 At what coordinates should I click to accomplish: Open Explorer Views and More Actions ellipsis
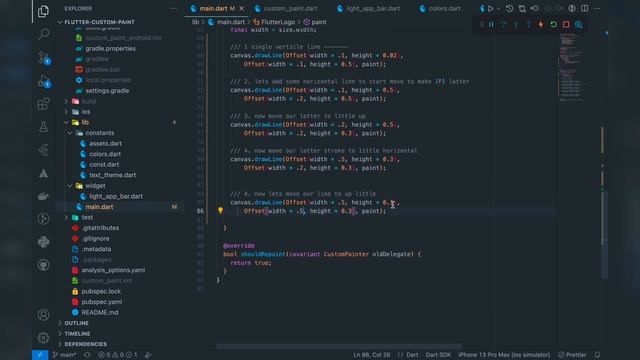[173, 8]
